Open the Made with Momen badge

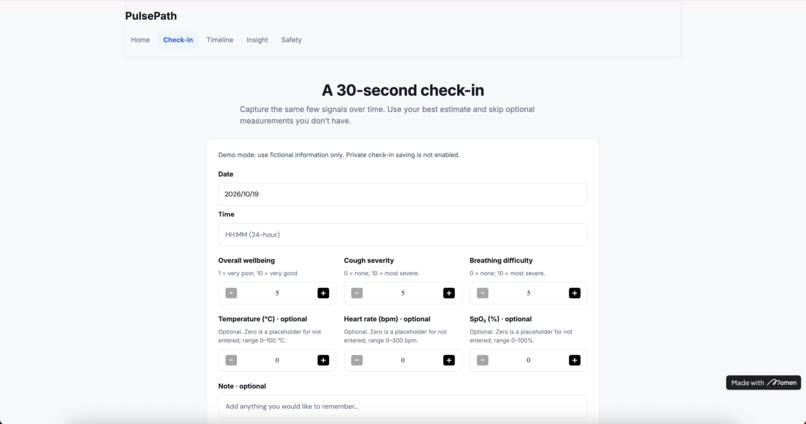tap(763, 382)
